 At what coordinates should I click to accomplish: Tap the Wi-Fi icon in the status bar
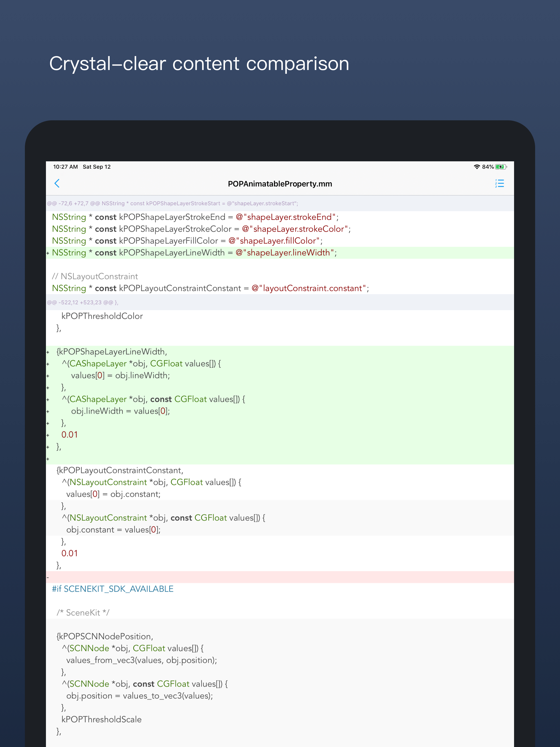tap(477, 167)
